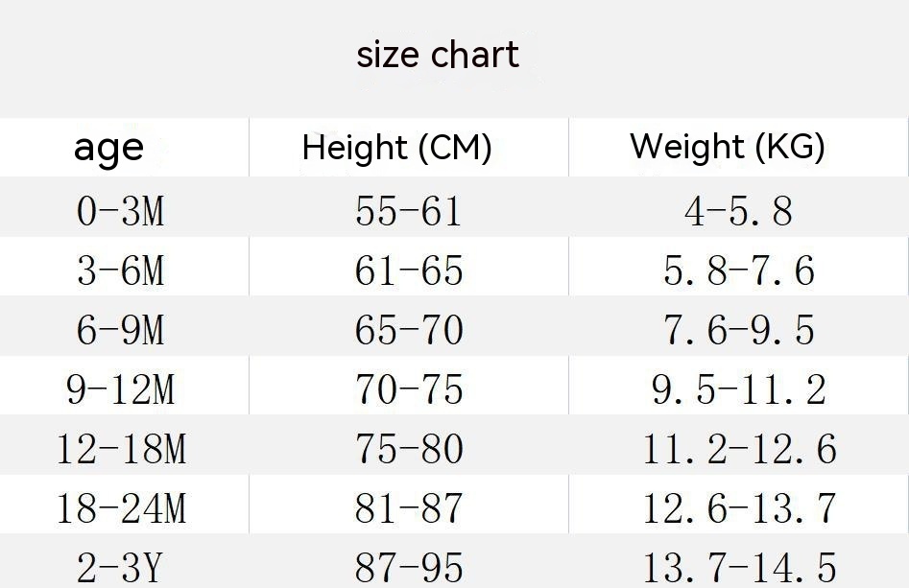Select the 'Weight (KG)' column header

[x=728, y=146]
